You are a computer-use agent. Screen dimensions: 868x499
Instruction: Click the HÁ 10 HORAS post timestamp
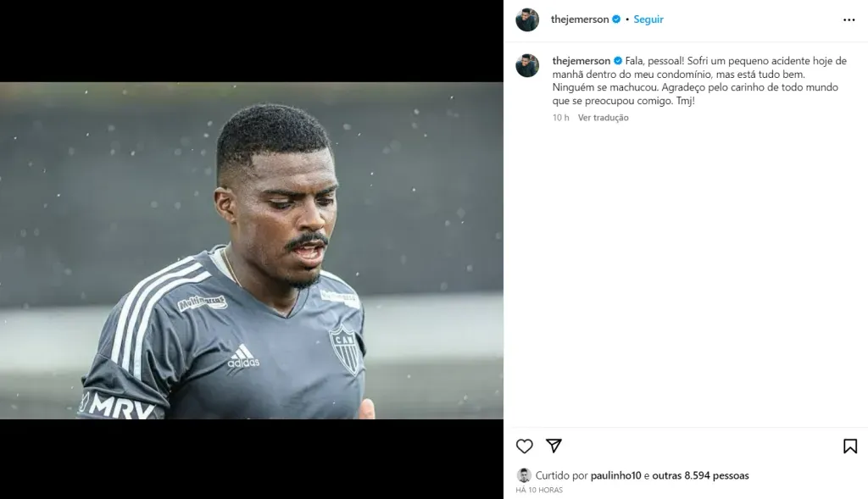(x=539, y=490)
